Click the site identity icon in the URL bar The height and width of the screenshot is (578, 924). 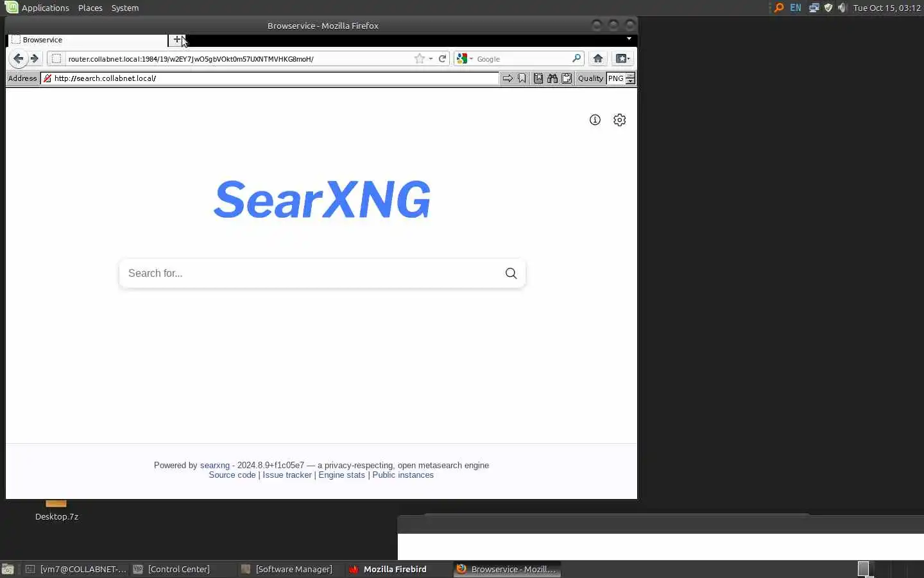tap(56, 58)
